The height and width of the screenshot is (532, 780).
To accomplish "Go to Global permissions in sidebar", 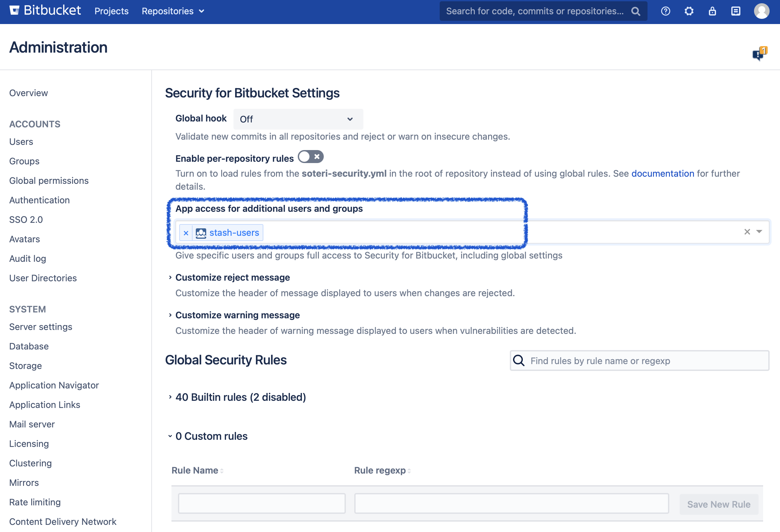I will tap(49, 181).
